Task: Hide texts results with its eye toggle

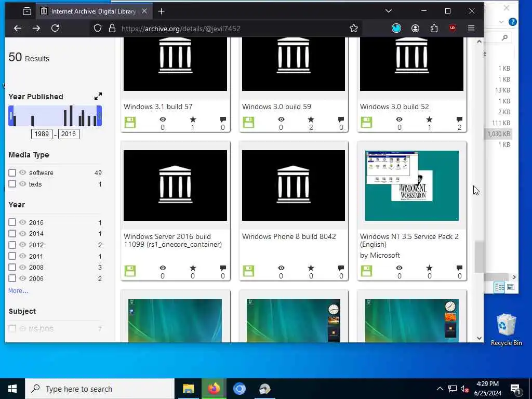Action: pyautogui.click(x=23, y=183)
